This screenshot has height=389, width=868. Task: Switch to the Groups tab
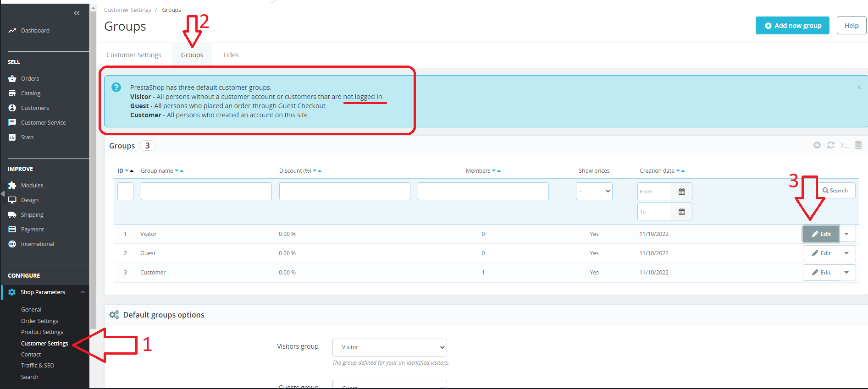click(x=192, y=55)
